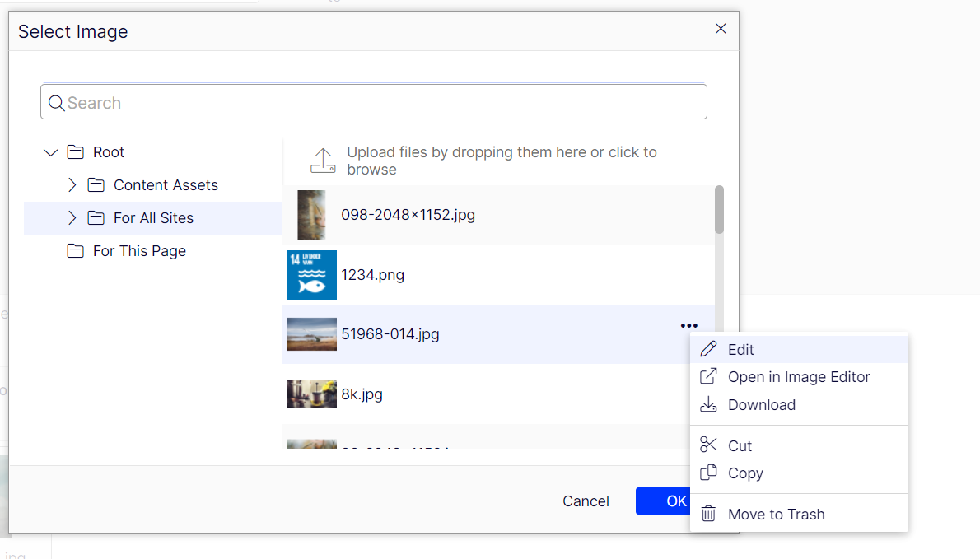Click the trash can icon
Viewport: 980px width, 559px height.
[708, 514]
